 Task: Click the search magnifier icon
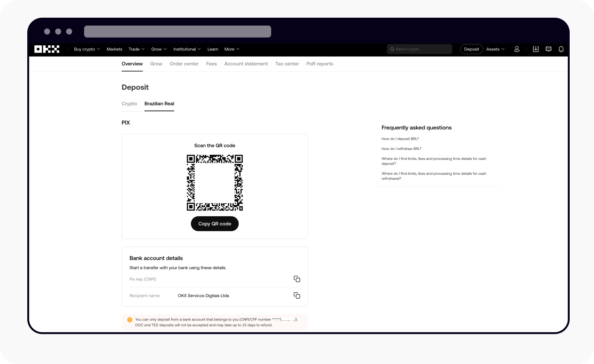392,49
